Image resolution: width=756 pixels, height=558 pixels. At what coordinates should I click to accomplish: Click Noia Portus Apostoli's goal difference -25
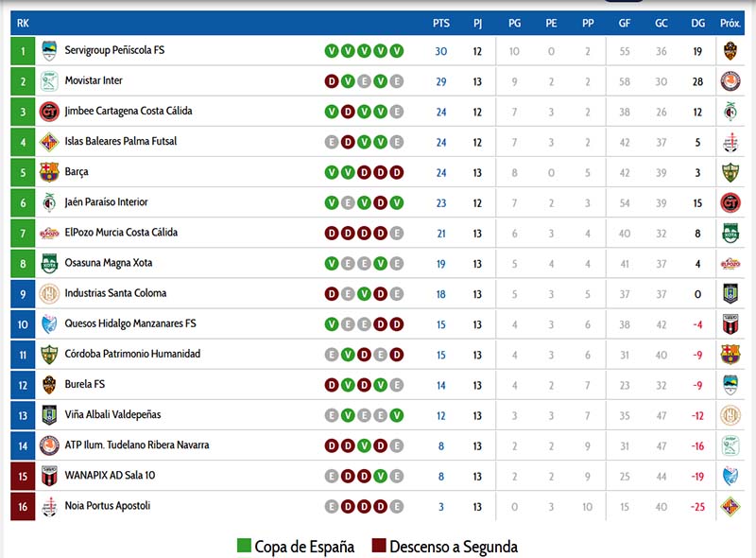point(697,507)
